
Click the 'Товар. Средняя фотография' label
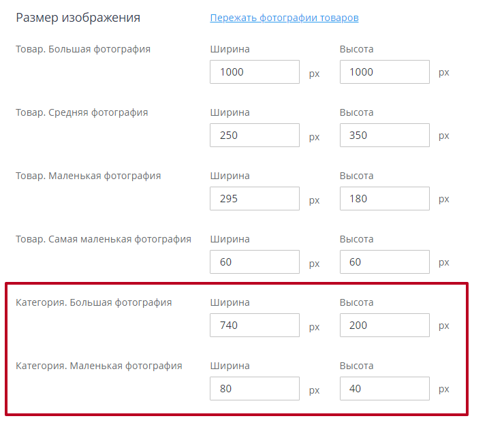pyautogui.click(x=82, y=112)
